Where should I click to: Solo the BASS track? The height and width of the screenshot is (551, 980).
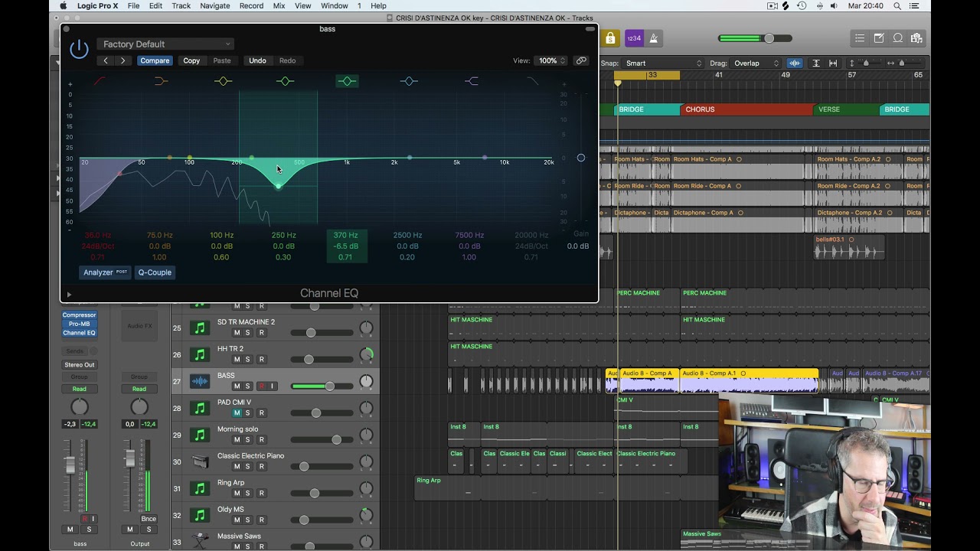[x=247, y=386]
